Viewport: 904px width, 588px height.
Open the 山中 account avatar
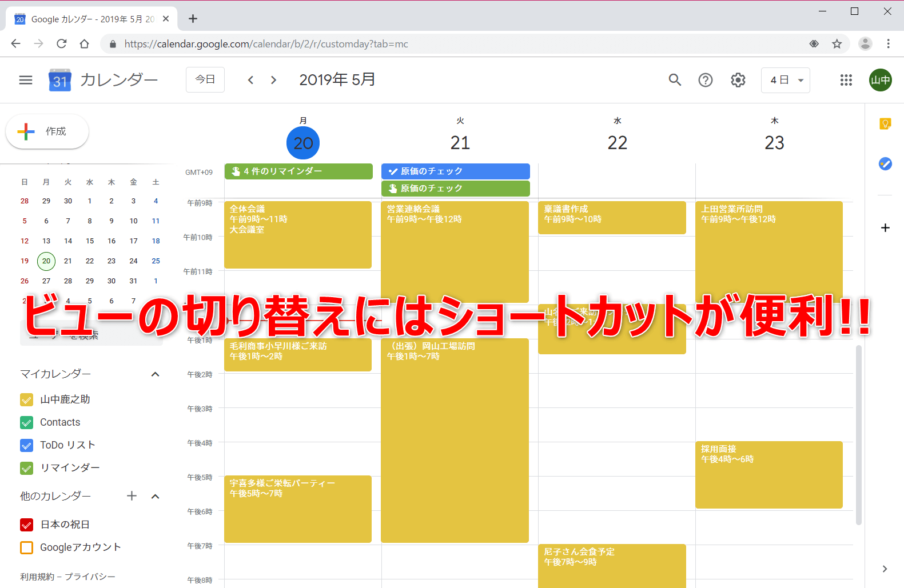coord(881,80)
